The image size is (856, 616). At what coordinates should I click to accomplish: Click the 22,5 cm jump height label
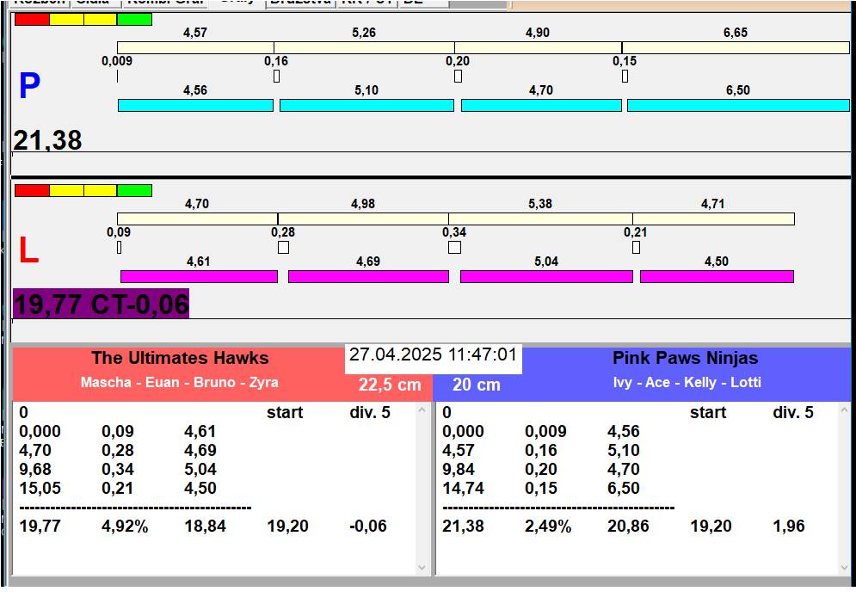390,385
